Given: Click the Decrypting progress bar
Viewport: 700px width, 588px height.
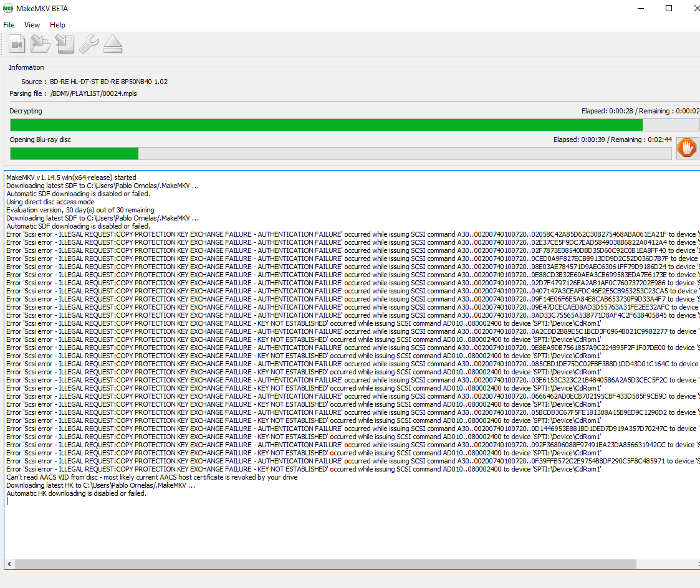Looking at the screenshot, I should (x=355, y=125).
